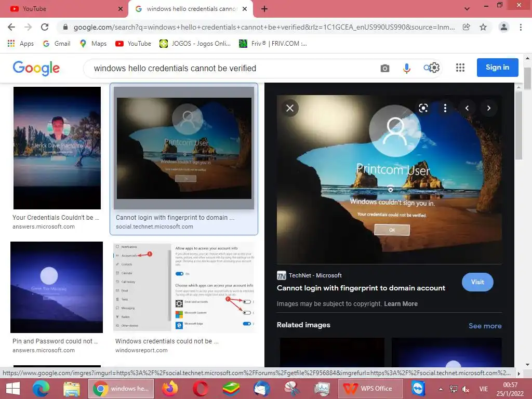Click the network tray icon
Screen dimensions: 532x399
tap(453, 389)
